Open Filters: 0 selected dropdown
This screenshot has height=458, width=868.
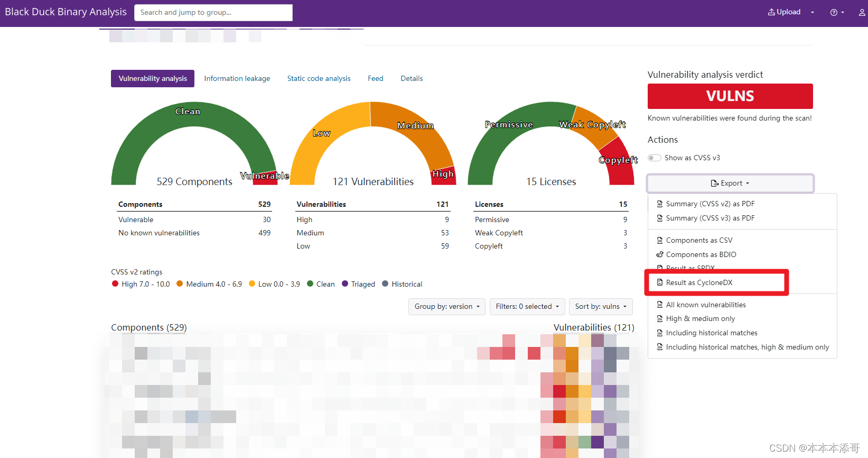pyautogui.click(x=527, y=306)
